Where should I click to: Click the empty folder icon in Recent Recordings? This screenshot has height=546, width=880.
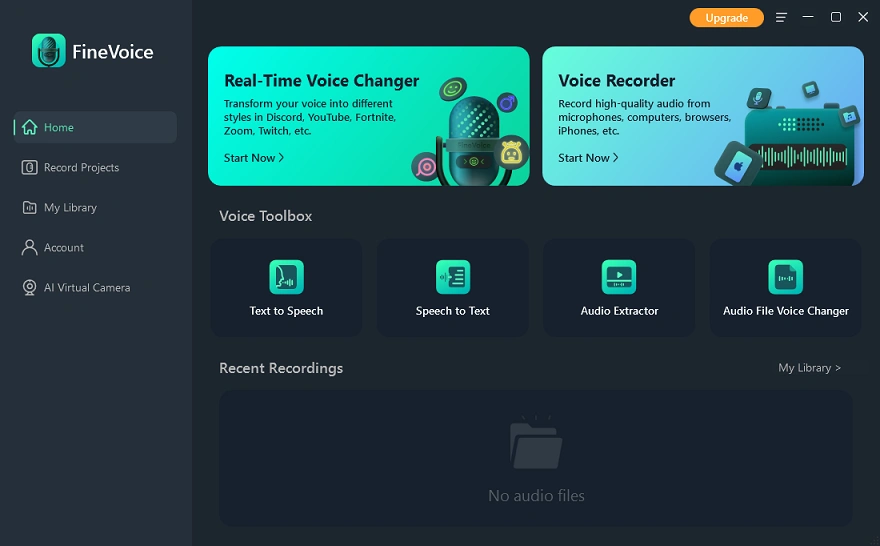point(536,443)
